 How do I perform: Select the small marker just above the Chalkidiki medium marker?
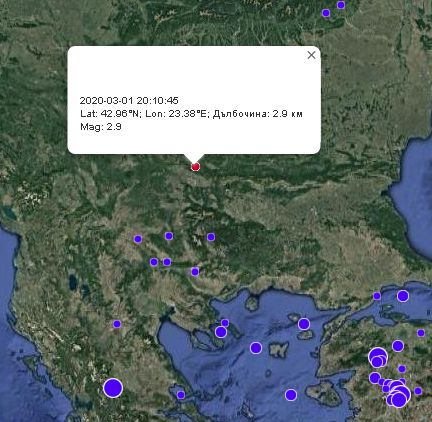coord(225,323)
